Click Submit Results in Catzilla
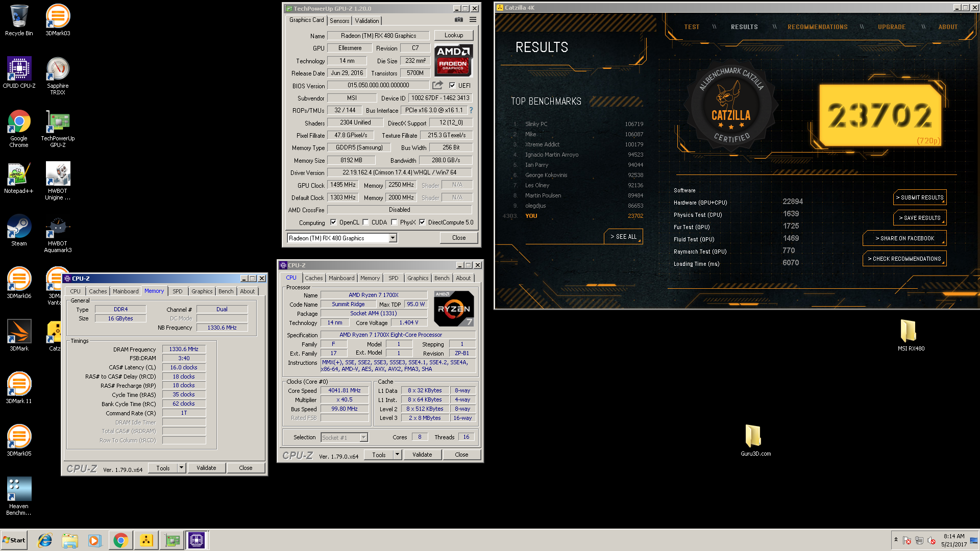 pos(920,197)
